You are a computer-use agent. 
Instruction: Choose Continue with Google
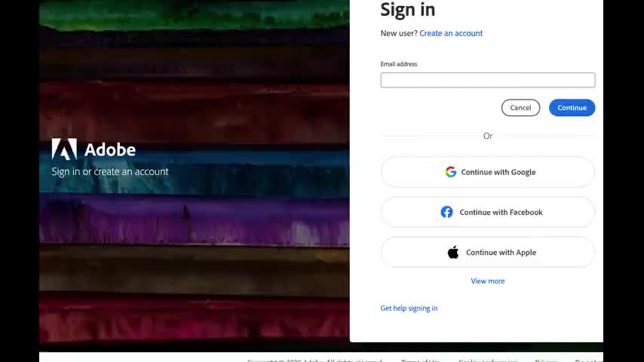pyautogui.click(x=487, y=172)
